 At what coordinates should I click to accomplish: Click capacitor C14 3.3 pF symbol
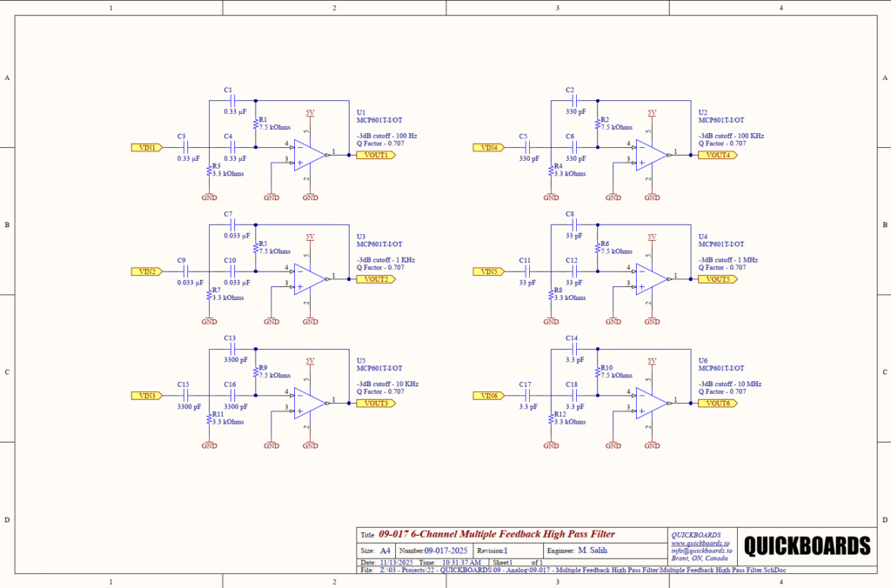574,348
